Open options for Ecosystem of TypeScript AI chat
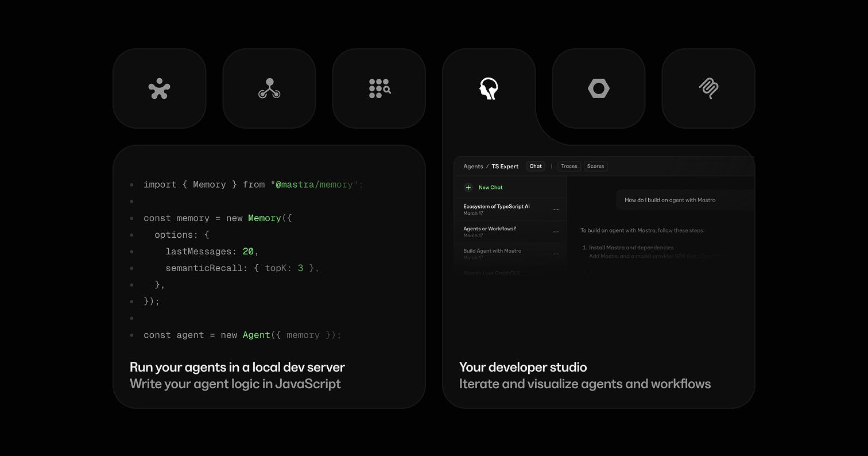868x456 pixels. click(x=556, y=210)
